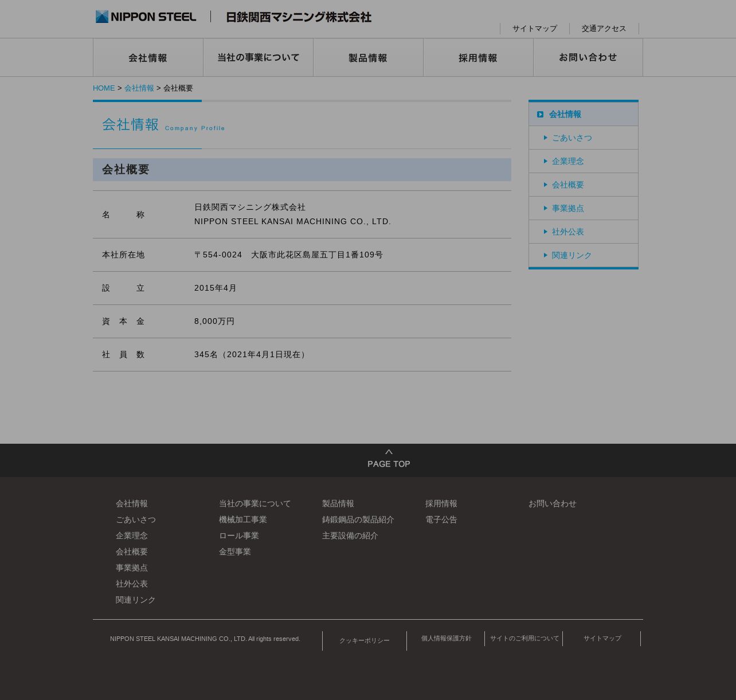Click 関連リンク in the footer
The width and height of the screenshot is (736, 700).
pos(136,600)
